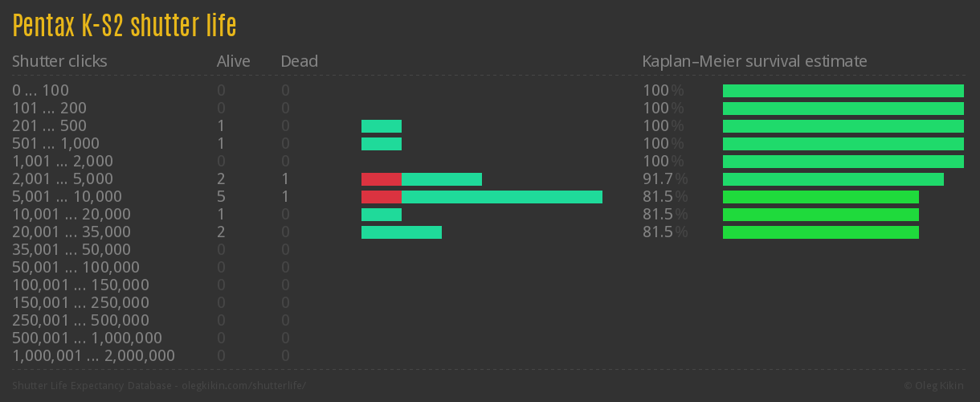Image resolution: width=980 pixels, height=402 pixels.
Task: Click the Dead column header
Action: click(300, 61)
